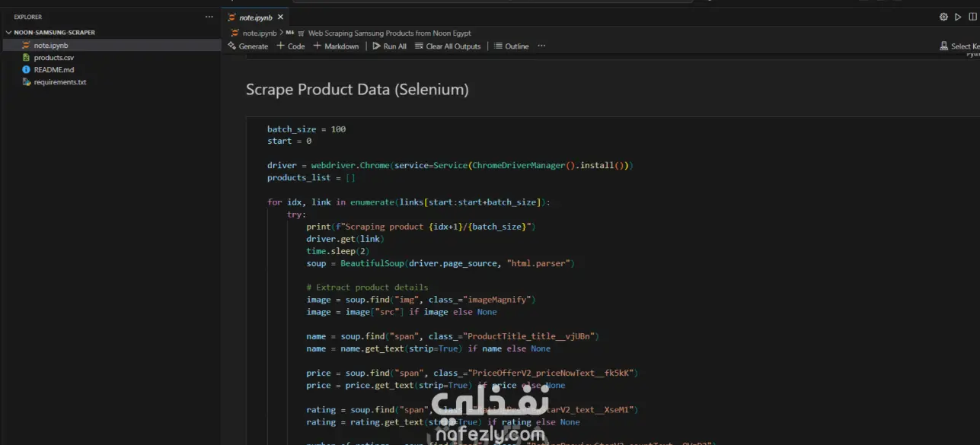The height and width of the screenshot is (445, 980).
Task: Switch to the note.ipynb editor tab
Action: coord(256,17)
